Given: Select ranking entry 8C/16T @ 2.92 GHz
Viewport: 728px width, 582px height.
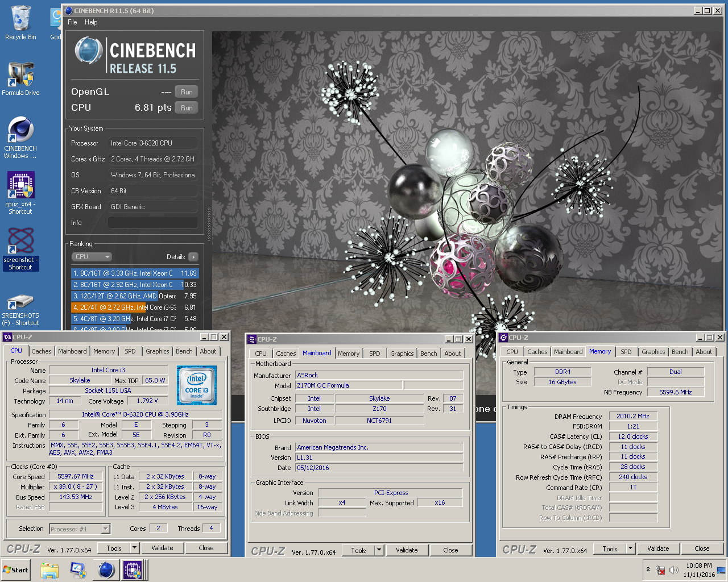Looking at the screenshot, I should 135,285.
